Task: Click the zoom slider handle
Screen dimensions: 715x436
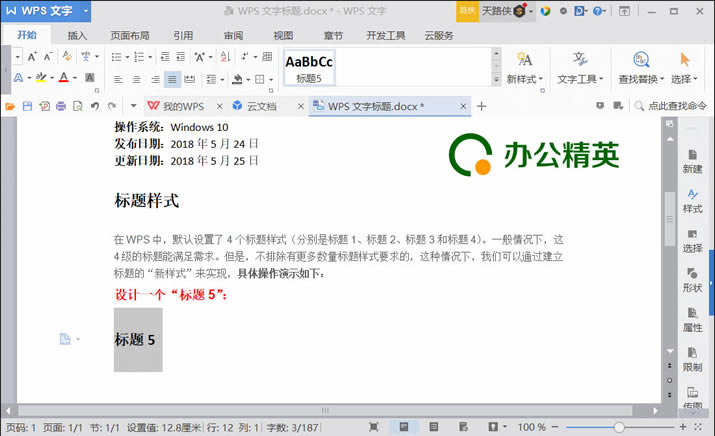Action: (x=619, y=427)
